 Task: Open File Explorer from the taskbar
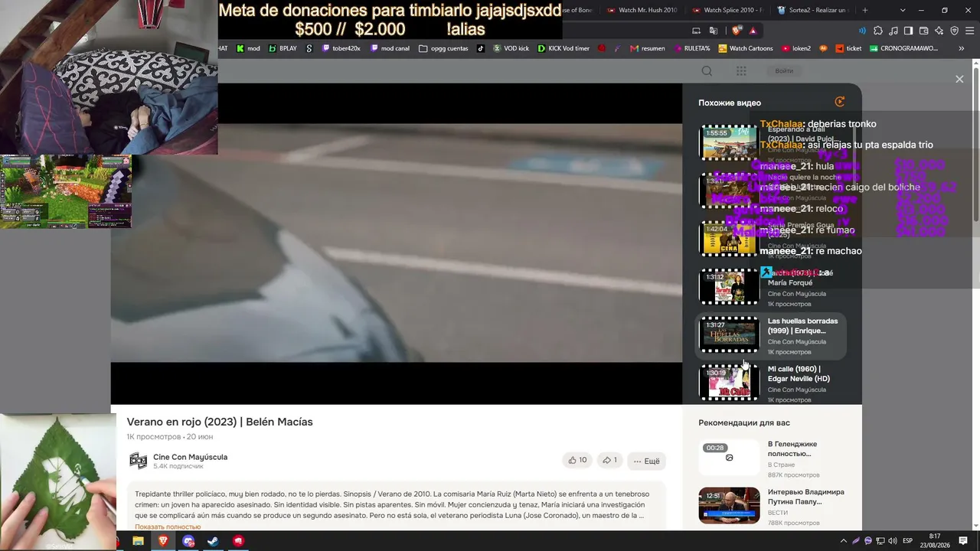point(138,541)
